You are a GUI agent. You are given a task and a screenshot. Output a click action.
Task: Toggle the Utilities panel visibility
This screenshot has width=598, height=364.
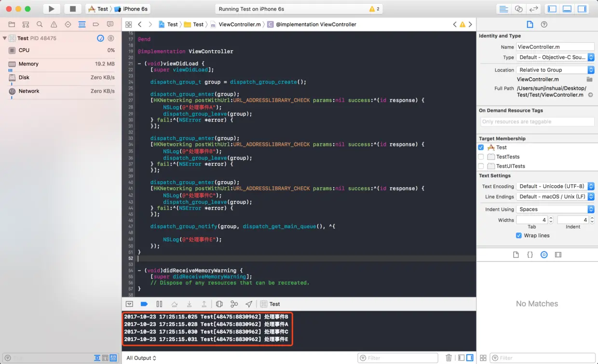coord(582,9)
